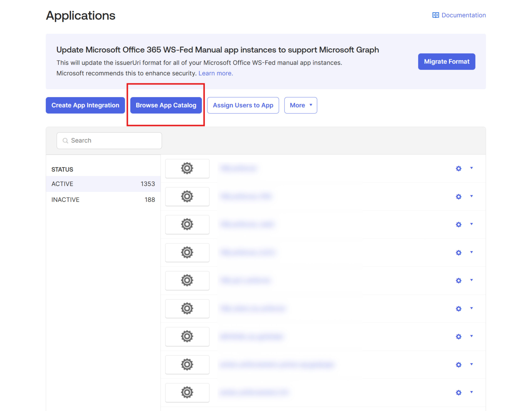Expand actions arrow for first listed app
532x411 pixels.
pos(471,168)
